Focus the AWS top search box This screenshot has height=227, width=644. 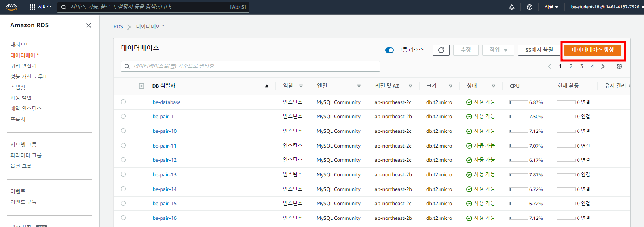pyautogui.click(x=153, y=7)
